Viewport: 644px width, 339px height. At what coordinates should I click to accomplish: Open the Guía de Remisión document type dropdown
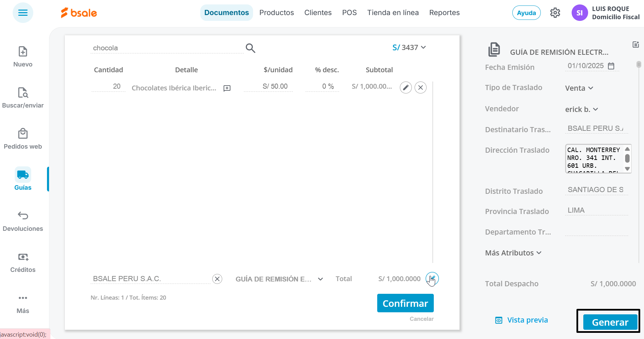point(279,279)
